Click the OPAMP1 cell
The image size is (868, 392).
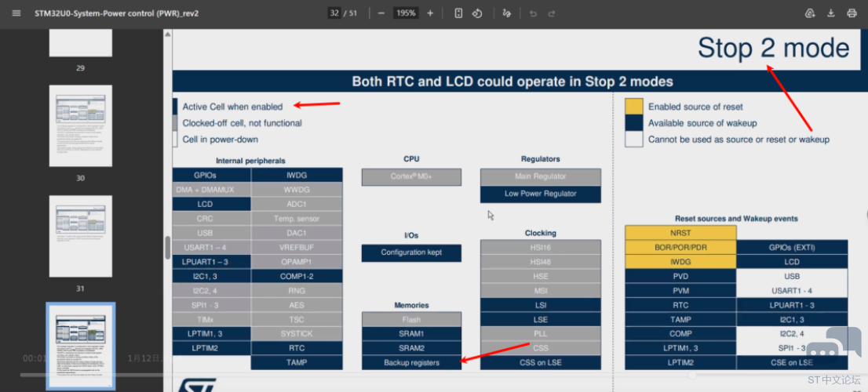coord(297,262)
